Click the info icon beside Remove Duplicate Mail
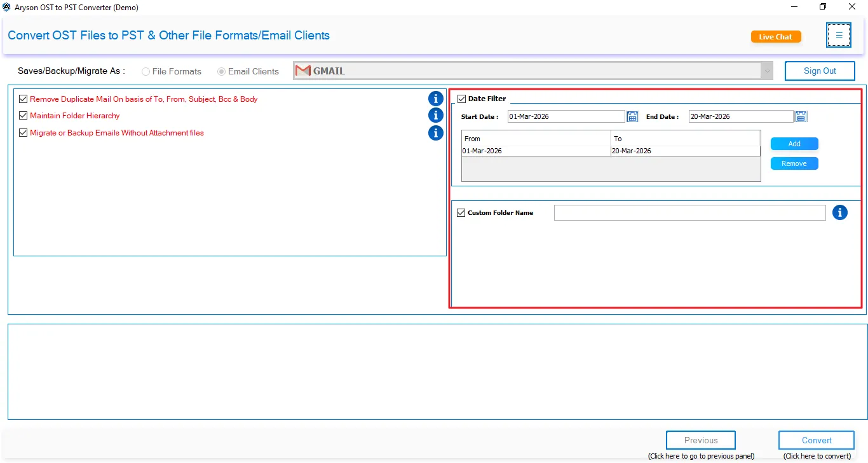Image resolution: width=868 pixels, height=463 pixels. (435, 99)
